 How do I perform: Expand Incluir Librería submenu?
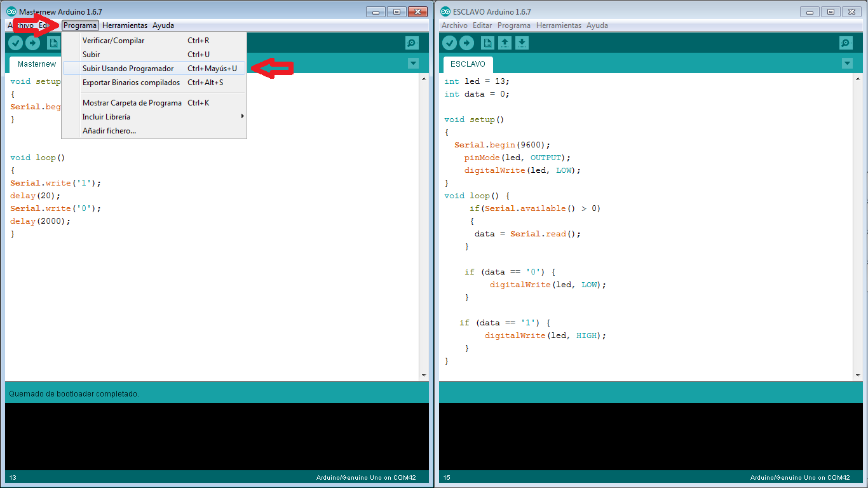(154, 117)
